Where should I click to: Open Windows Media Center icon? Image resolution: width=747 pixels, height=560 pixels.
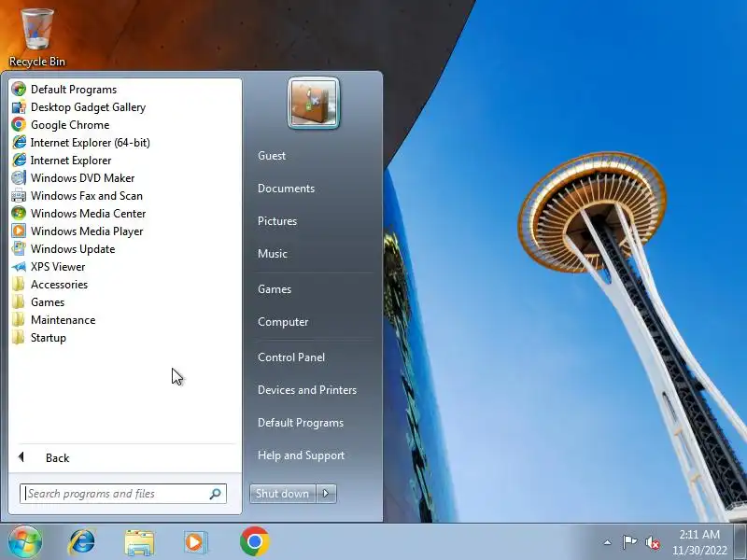(x=19, y=214)
